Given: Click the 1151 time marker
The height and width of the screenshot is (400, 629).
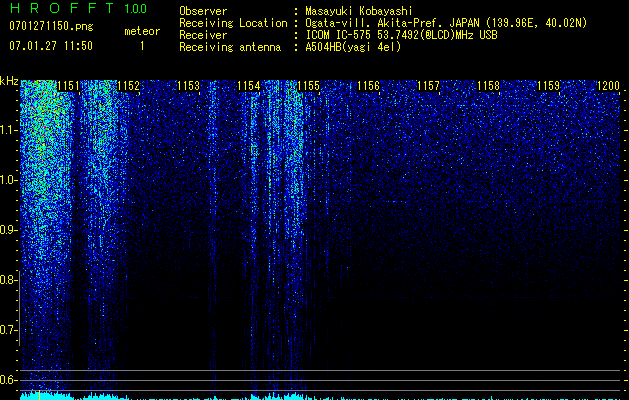Looking at the screenshot, I should point(68,86).
